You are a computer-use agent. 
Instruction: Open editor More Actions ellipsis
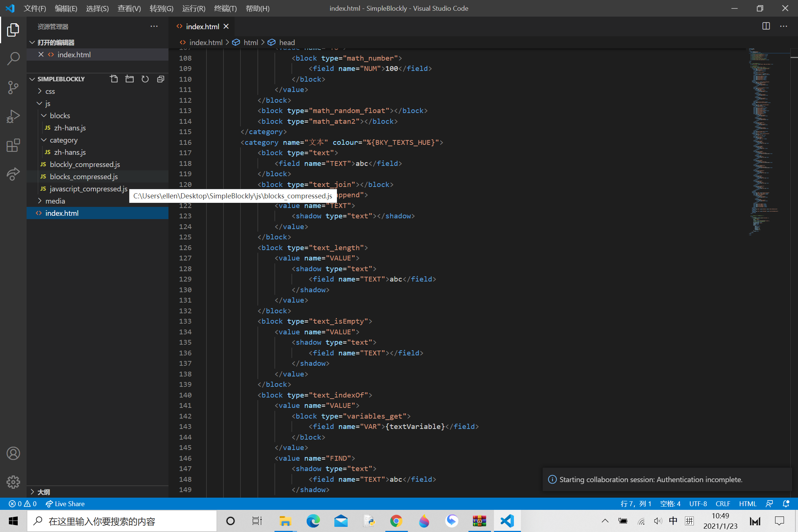783,26
